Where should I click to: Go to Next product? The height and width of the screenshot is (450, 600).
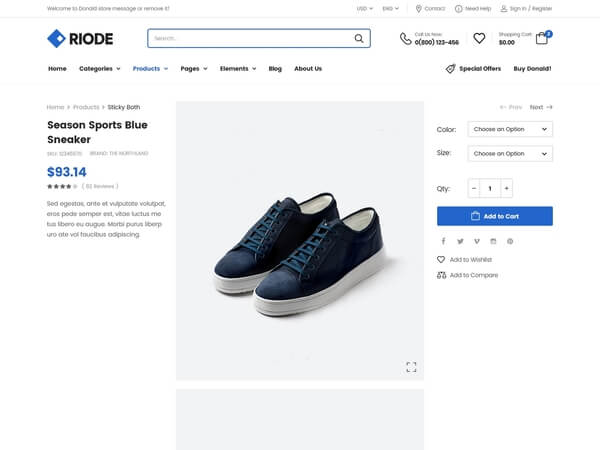coord(541,107)
